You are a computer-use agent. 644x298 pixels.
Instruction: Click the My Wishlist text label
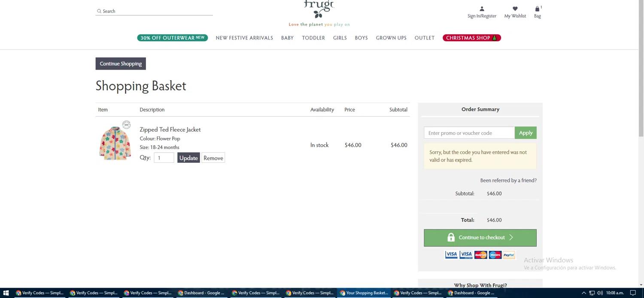tap(515, 16)
